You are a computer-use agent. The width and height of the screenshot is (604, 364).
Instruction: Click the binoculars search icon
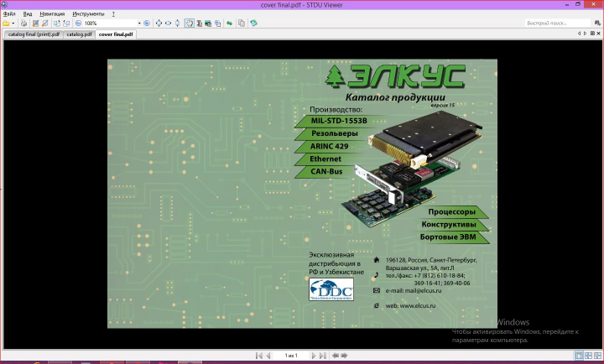(597, 23)
